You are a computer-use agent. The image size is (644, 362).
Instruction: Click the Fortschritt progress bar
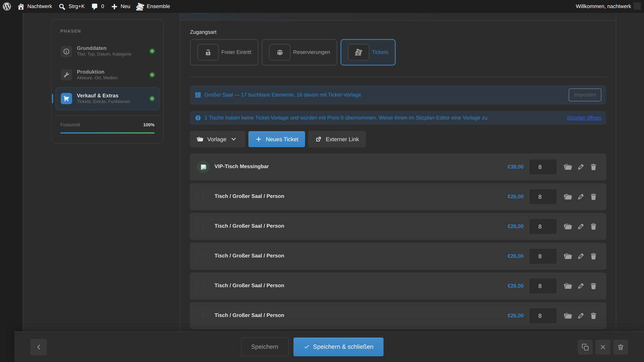107,133
